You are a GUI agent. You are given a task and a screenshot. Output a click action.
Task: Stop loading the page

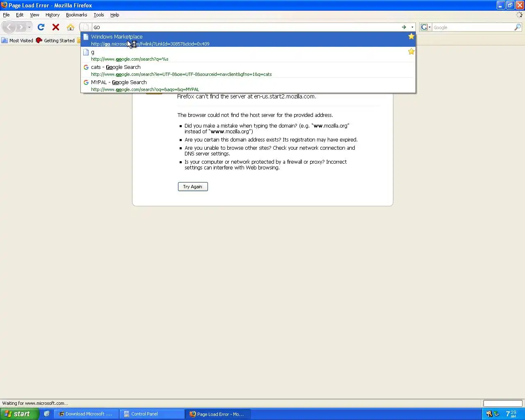click(56, 27)
